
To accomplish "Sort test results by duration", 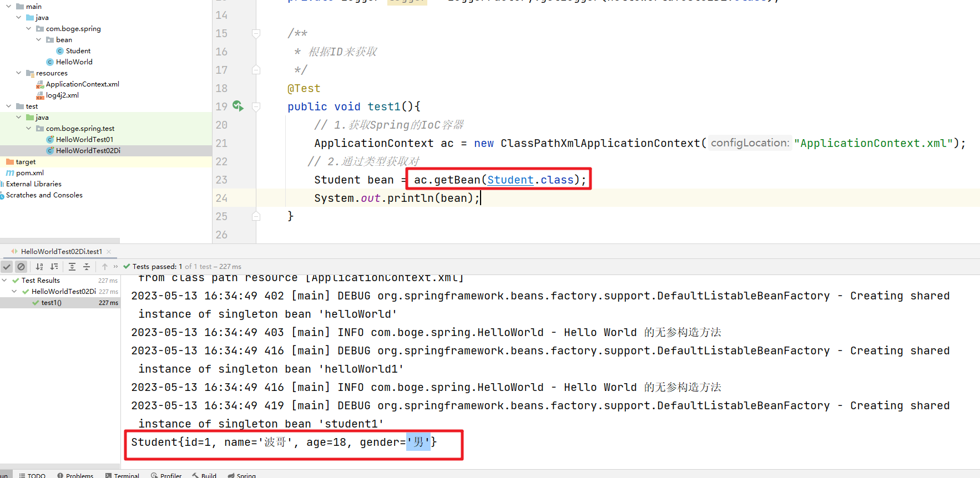I will [x=54, y=267].
